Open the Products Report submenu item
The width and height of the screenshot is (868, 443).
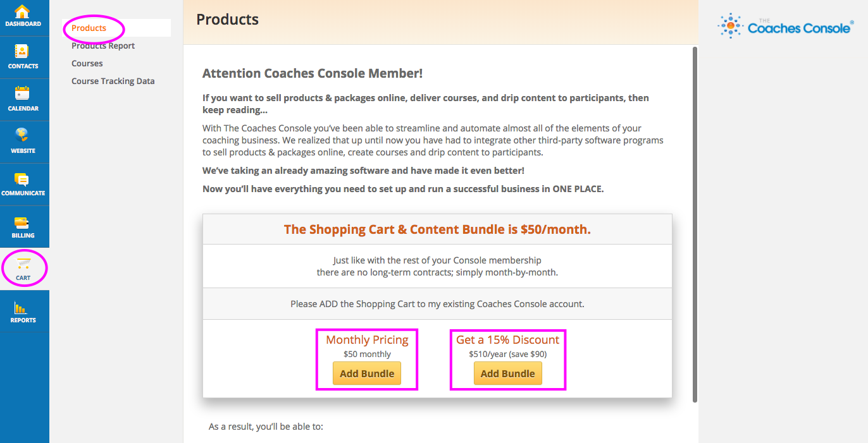point(103,46)
